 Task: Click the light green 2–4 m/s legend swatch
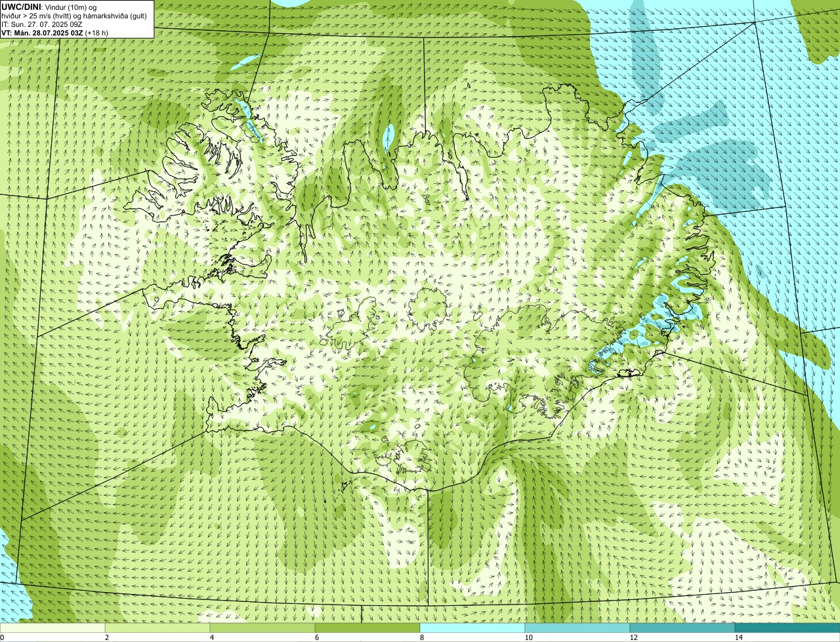click(x=157, y=628)
